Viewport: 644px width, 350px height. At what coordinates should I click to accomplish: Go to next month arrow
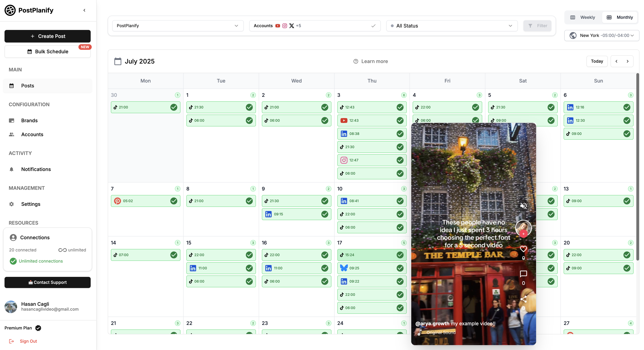(627, 61)
